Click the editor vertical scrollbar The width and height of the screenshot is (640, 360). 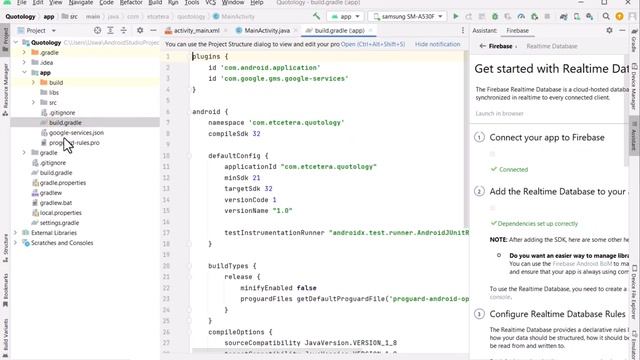coord(465,139)
